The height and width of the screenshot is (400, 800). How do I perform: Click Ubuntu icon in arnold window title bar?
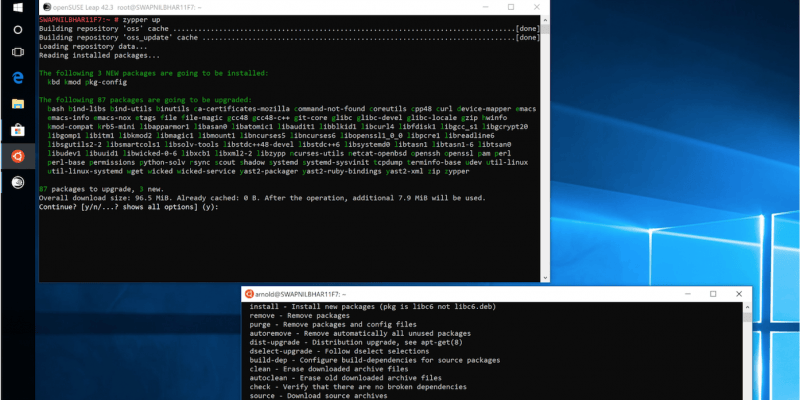point(249,294)
